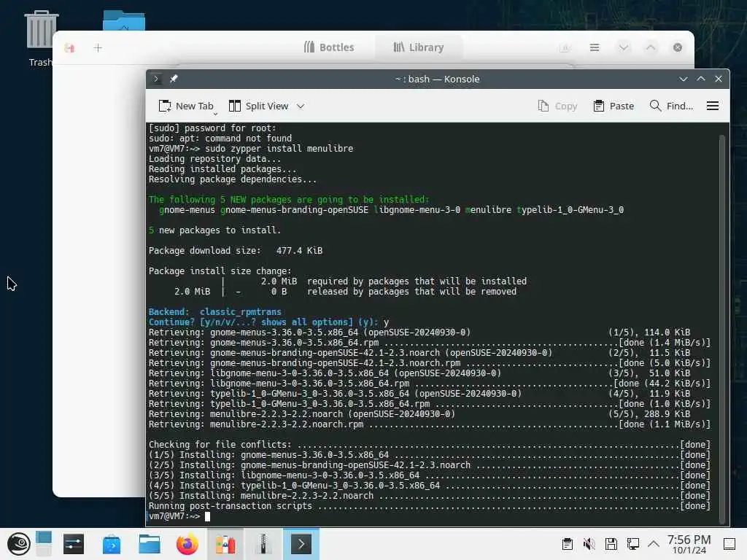Click the Copy toolbar button
This screenshot has width=747, height=560.
point(557,106)
